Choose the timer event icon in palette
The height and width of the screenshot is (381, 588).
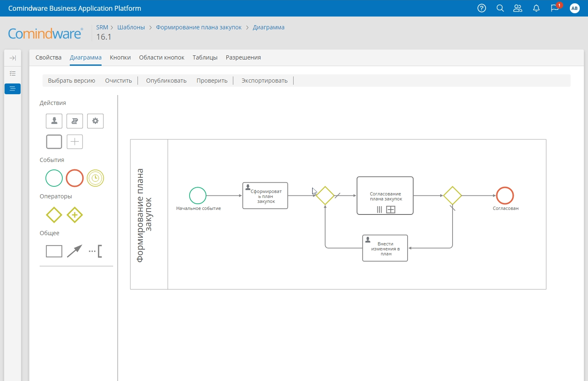tap(95, 178)
